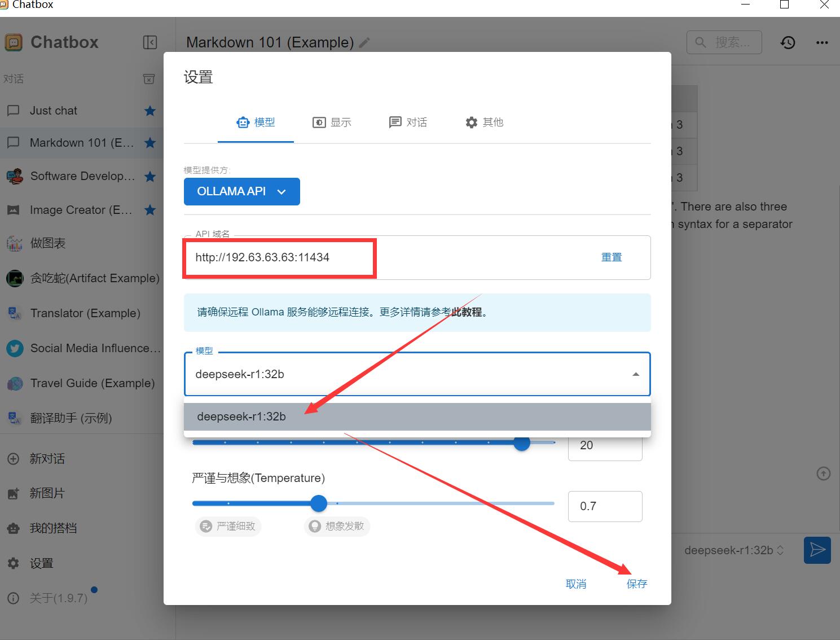
Task: Click 取消 to cancel settings
Action: coord(576,584)
